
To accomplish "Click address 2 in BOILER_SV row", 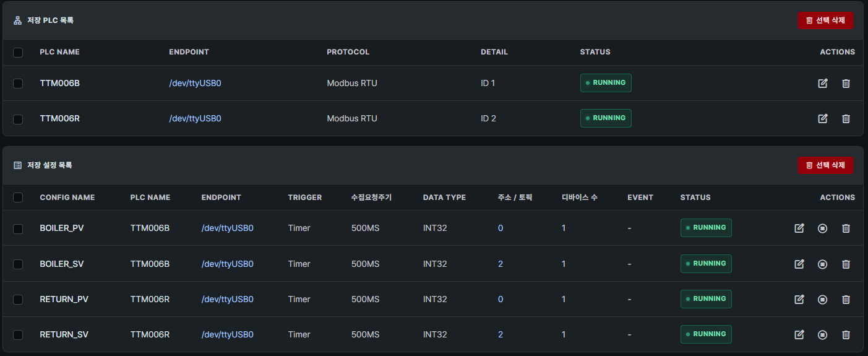I will click(501, 264).
